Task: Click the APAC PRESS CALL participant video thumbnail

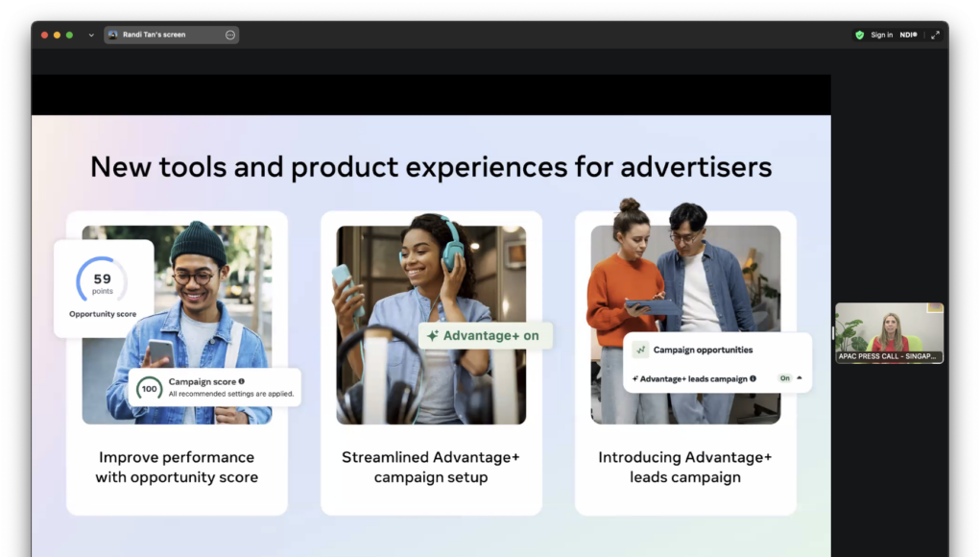Action: (889, 332)
